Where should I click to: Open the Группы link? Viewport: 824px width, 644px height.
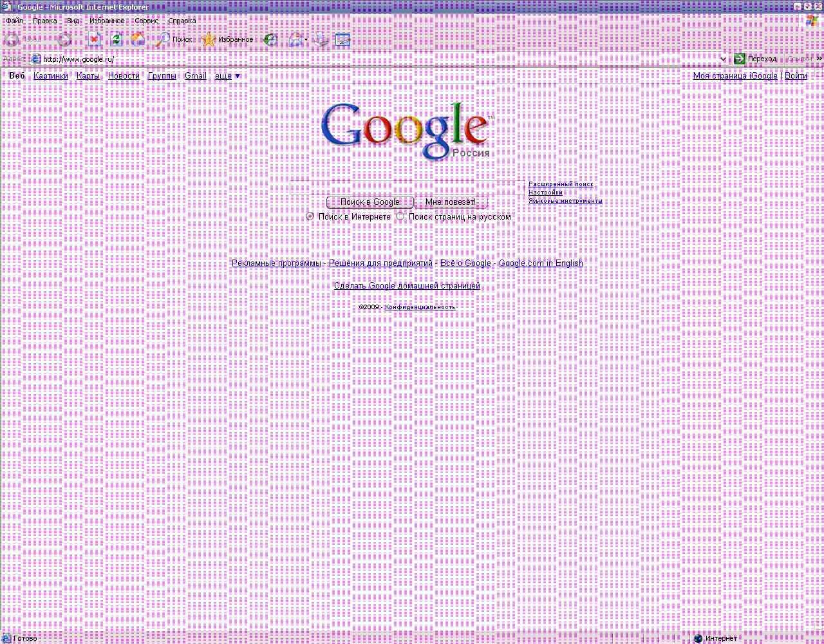click(162, 76)
